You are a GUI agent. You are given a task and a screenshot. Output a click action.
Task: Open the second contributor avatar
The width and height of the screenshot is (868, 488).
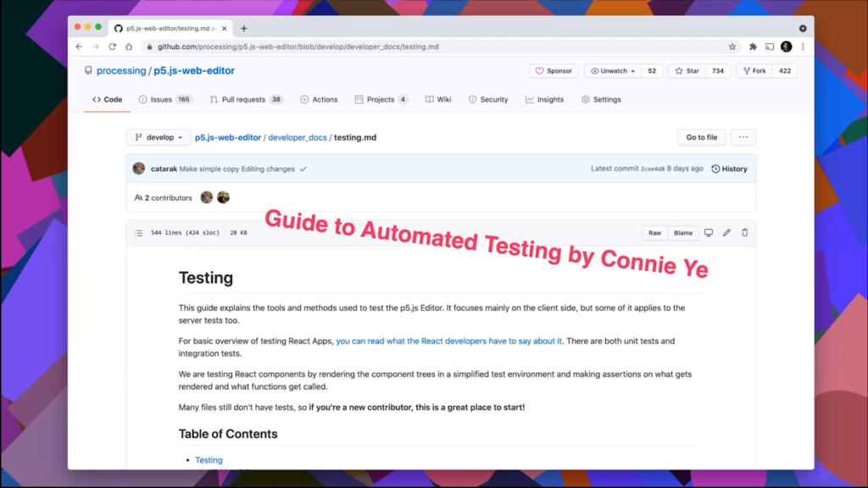223,197
